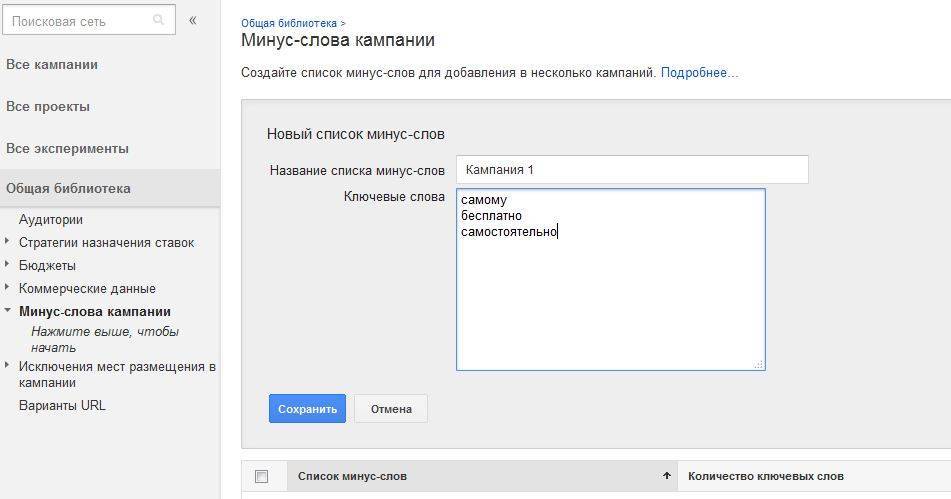
Task: Collapse the sidebar with double-chevron icon
Action: (193, 20)
